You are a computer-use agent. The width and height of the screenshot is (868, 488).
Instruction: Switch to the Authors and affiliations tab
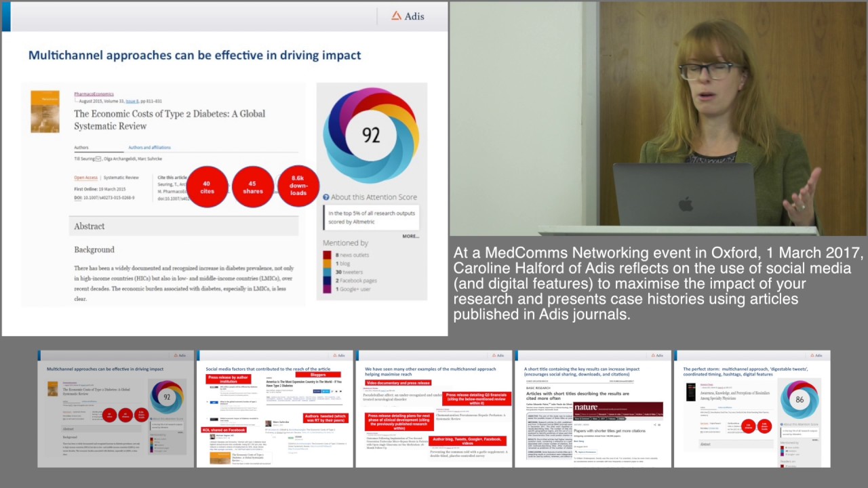click(149, 147)
